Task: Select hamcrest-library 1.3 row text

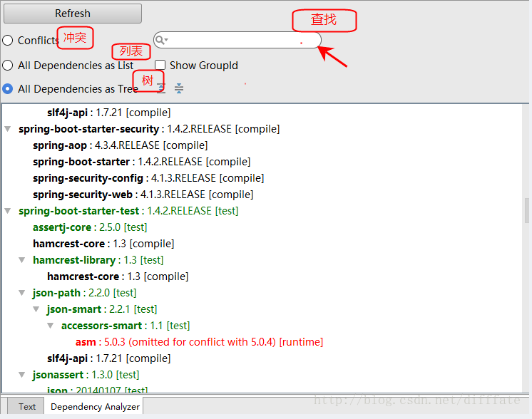Action: click(x=98, y=260)
